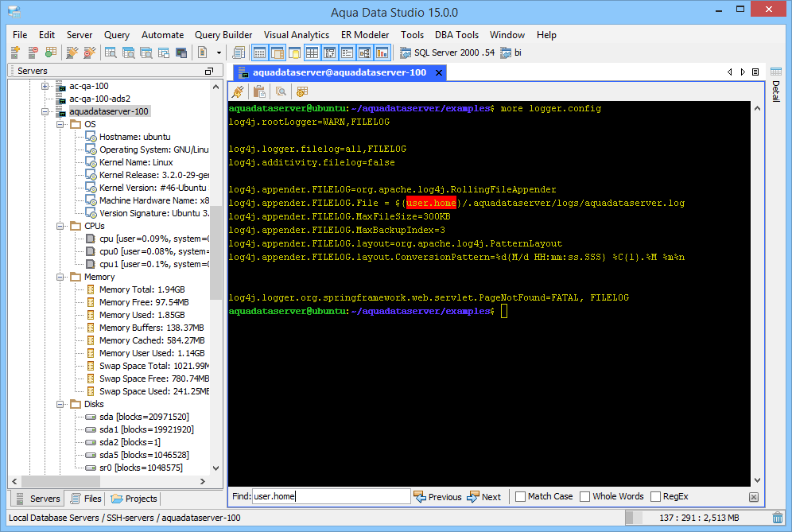
Task: Close the Find bar
Action: [x=754, y=497]
